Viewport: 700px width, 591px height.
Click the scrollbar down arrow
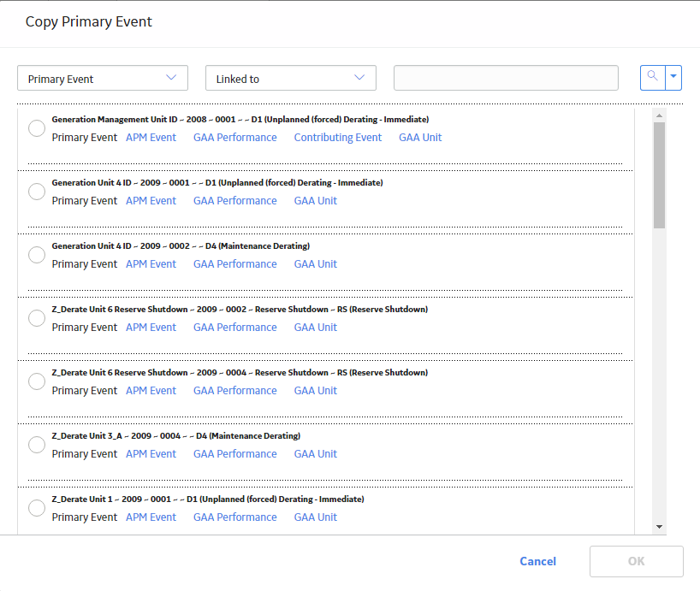(660, 527)
